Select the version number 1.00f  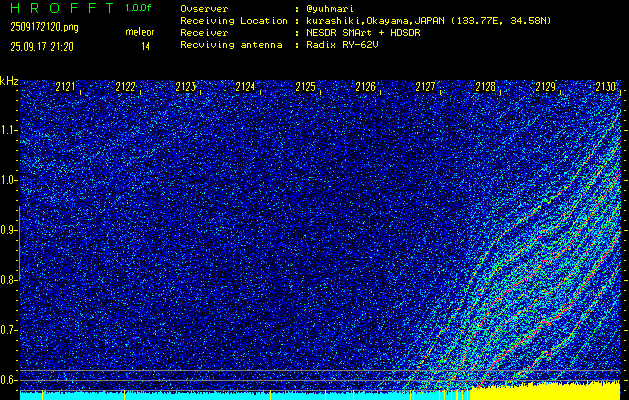[x=138, y=8]
